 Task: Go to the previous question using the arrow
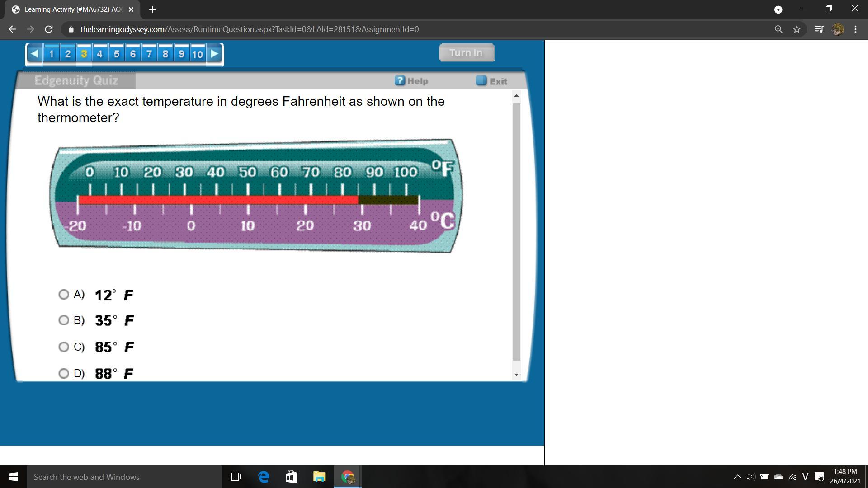click(34, 54)
